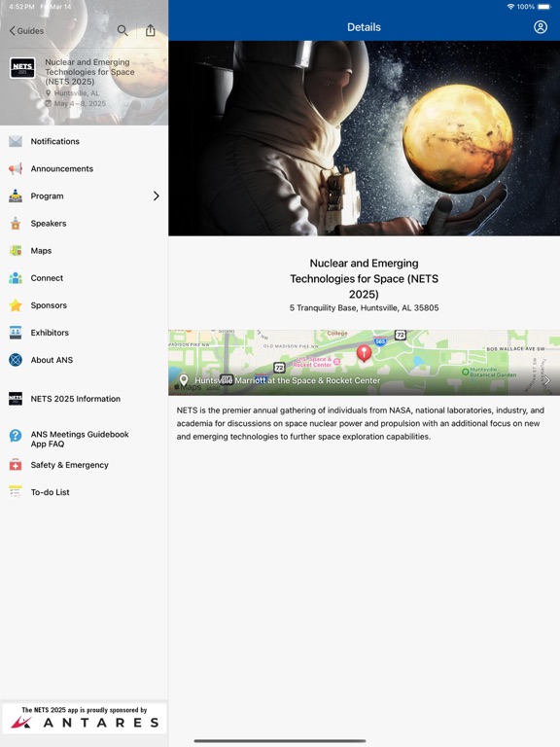This screenshot has width=560, height=747.
Task: Tap the astronaut hero image
Action: [x=364, y=138]
